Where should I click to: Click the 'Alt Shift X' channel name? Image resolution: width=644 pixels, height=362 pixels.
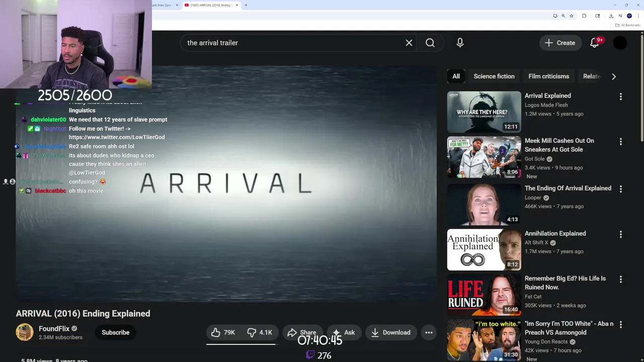[536, 243]
